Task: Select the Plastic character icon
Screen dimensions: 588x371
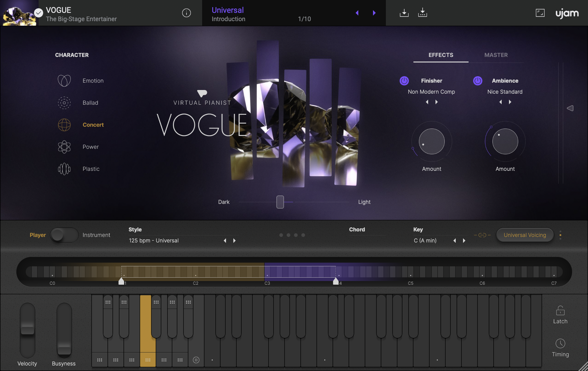Action: pos(64,169)
